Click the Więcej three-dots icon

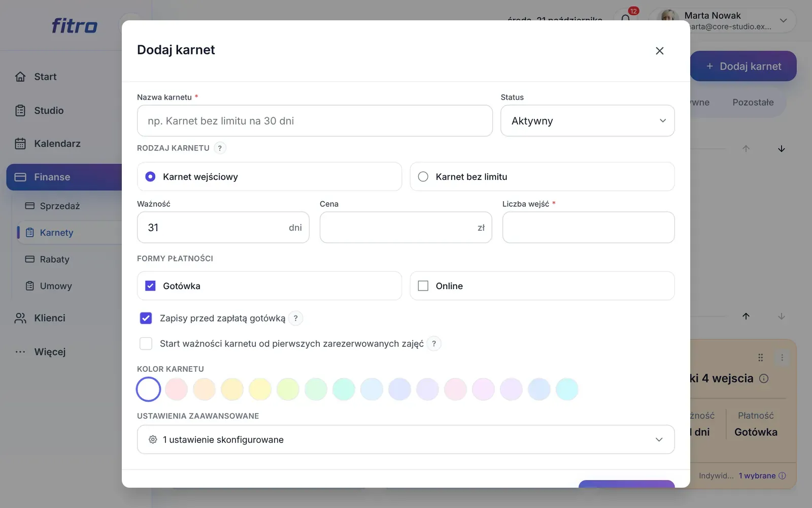20,352
